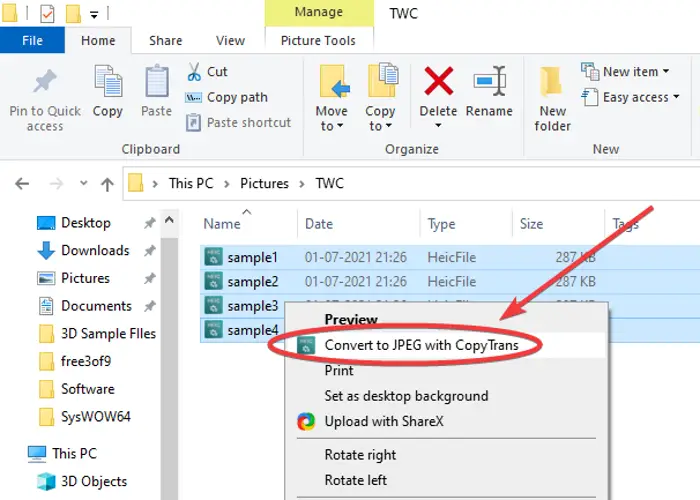700x500 pixels.
Task: Click the Copy icon in Clipboard group
Action: pyautogui.click(x=108, y=81)
